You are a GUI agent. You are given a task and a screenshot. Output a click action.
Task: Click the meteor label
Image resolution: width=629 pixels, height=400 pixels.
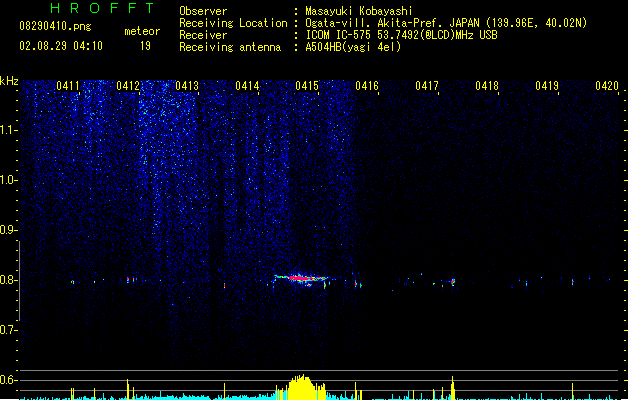(142, 31)
